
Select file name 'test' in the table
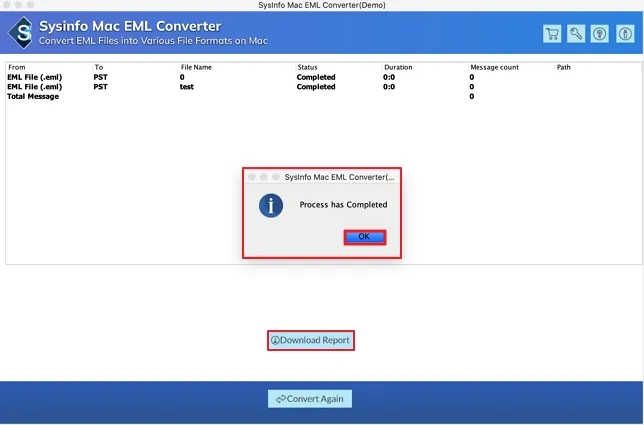click(186, 87)
